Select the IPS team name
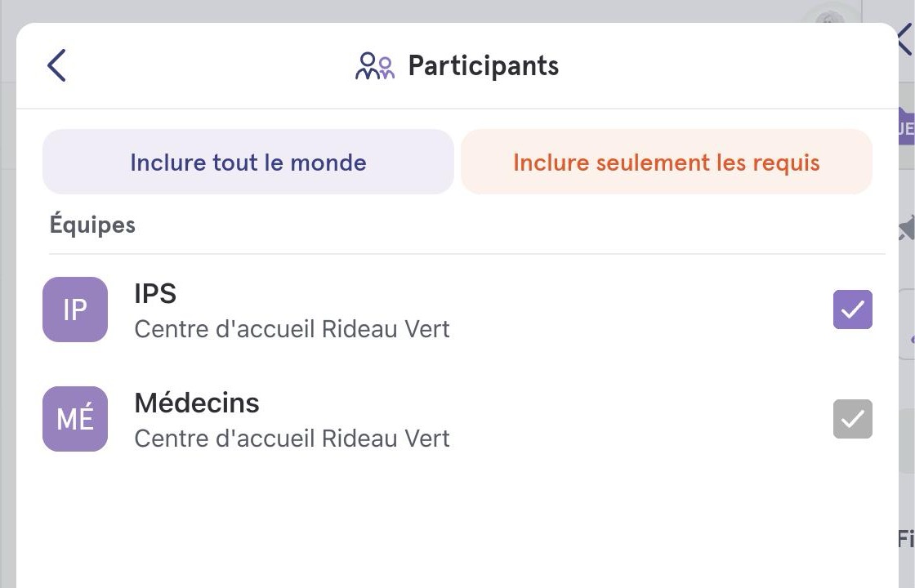The width and height of the screenshot is (915, 588). point(155,293)
